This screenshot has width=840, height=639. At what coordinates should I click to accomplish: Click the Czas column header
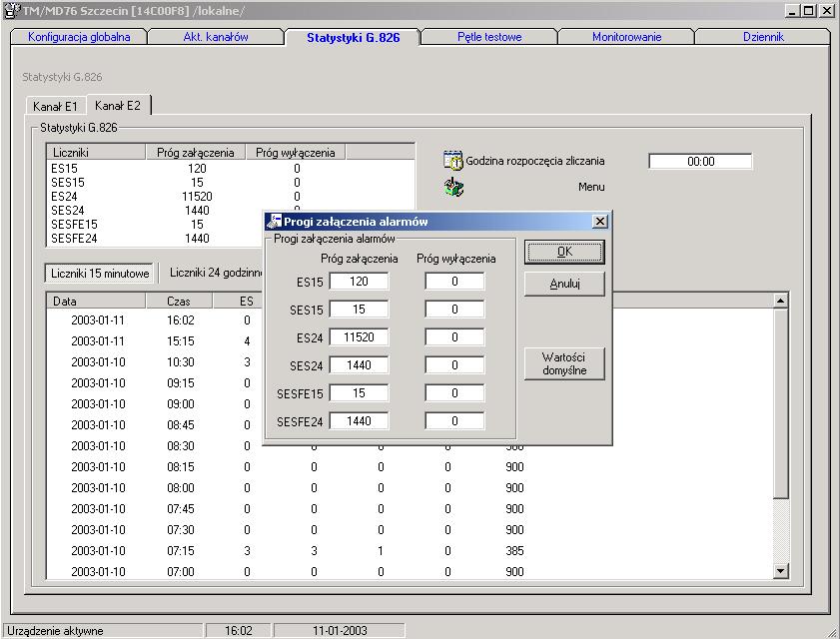pos(179,301)
